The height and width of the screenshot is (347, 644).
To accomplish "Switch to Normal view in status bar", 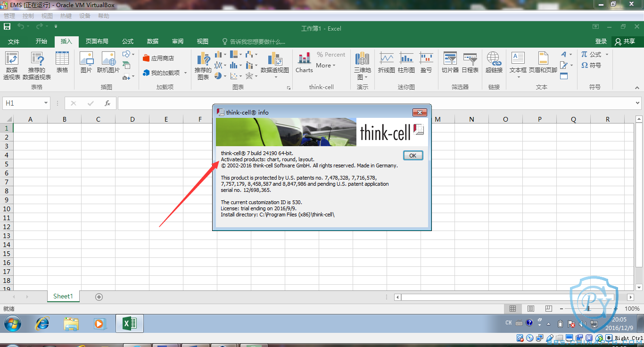I will tap(512, 308).
